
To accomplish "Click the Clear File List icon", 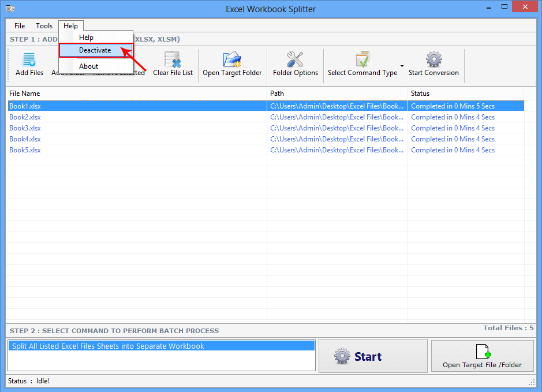I will point(173,59).
